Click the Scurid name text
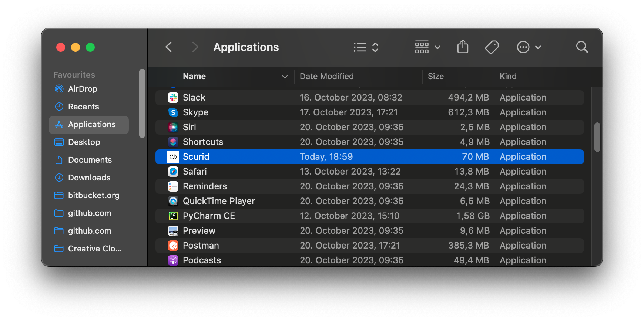Viewport: 644px width, 321px height. point(196,157)
